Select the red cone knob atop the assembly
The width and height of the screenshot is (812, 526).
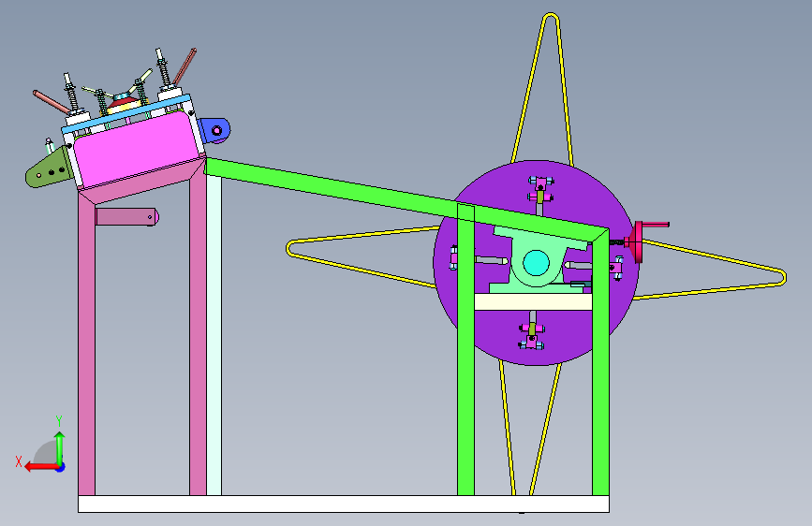coord(124,103)
